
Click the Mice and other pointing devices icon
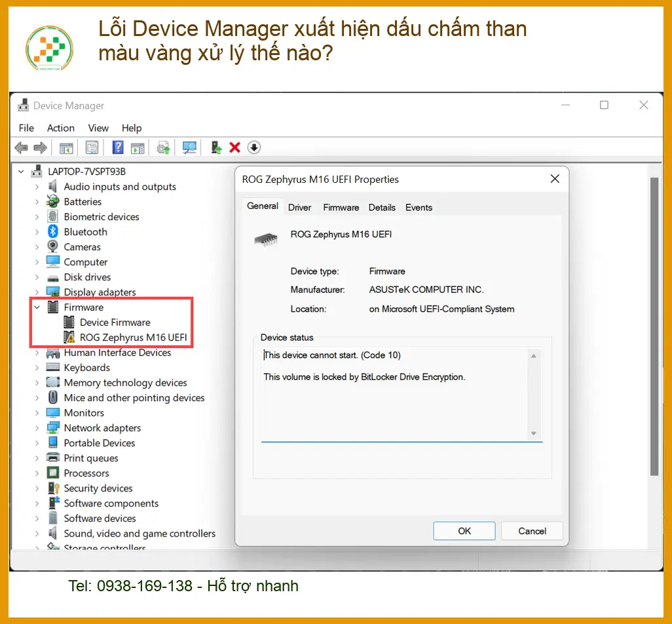(52, 398)
